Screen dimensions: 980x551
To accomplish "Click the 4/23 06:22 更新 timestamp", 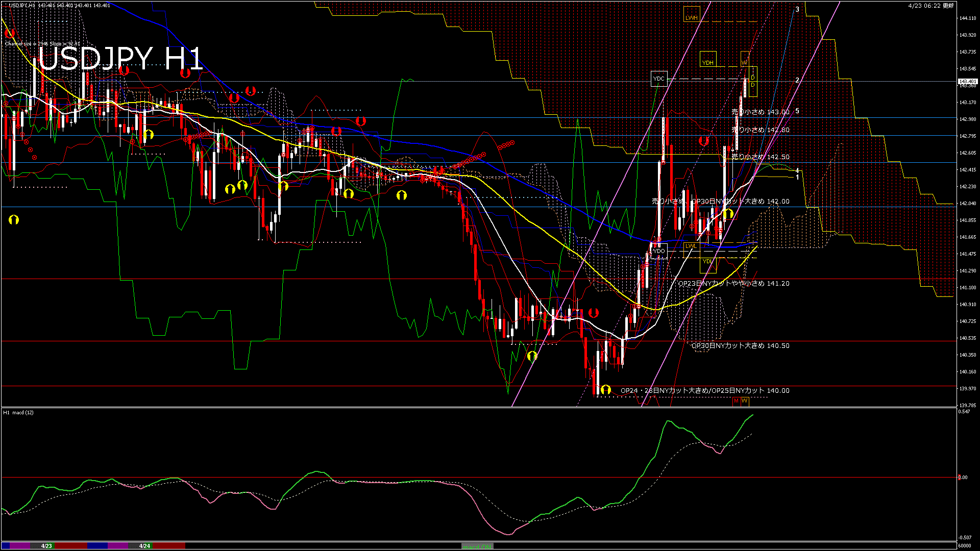I will tap(931, 6).
